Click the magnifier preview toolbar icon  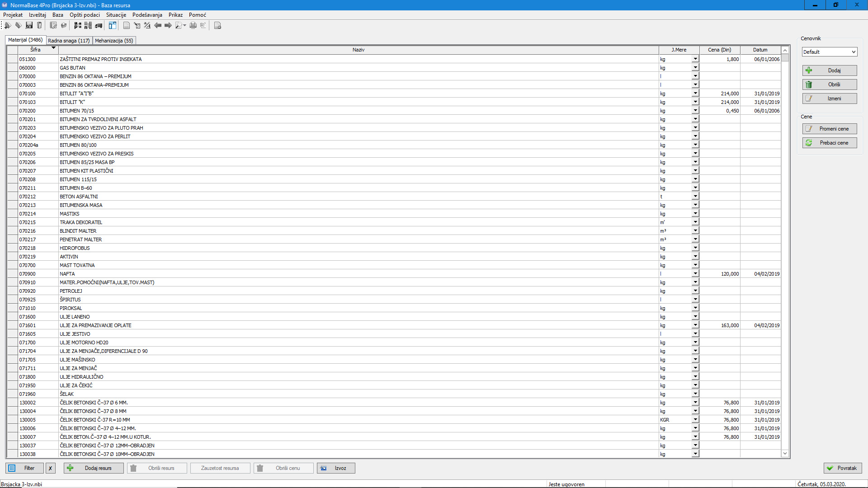179,25
